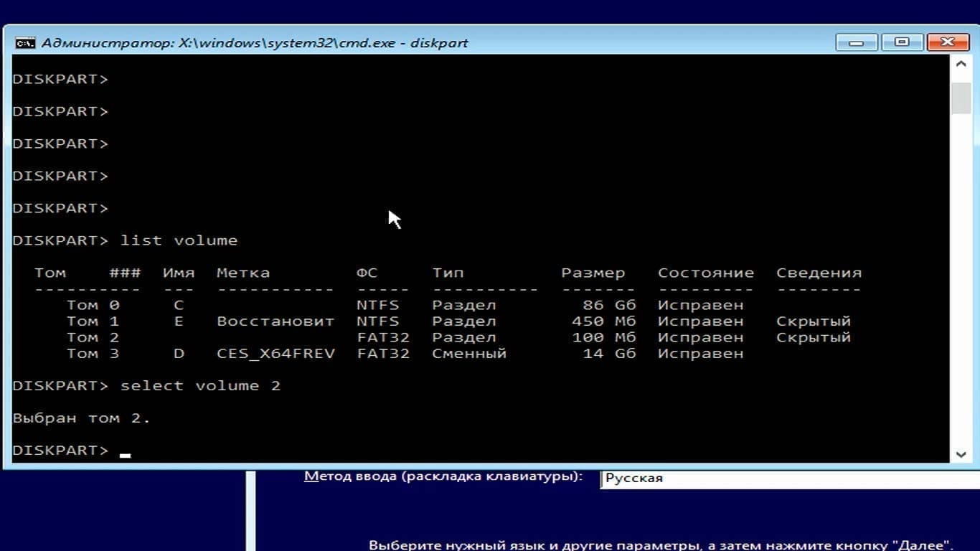Click the cmd.exe icon in title bar
980x551 pixels.
(x=25, y=43)
